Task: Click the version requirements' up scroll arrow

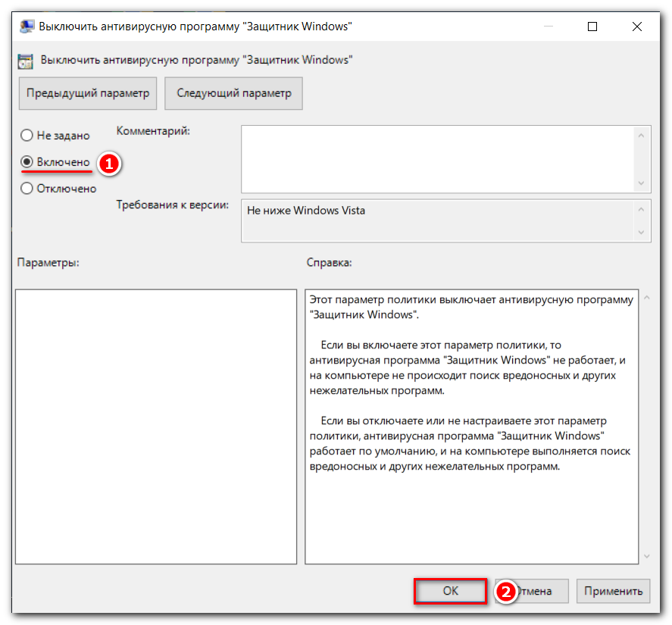Action: (x=642, y=209)
